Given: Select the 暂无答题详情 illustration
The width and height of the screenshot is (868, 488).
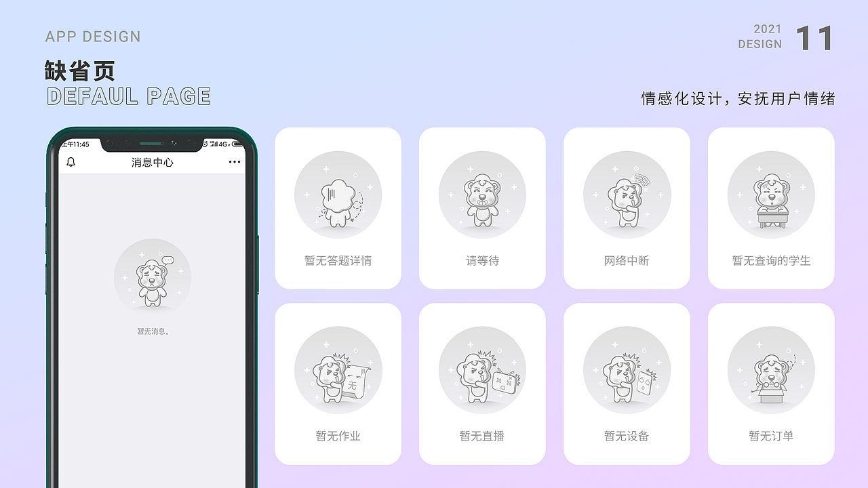Looking at the screenshot, I should tap(338, 195).
